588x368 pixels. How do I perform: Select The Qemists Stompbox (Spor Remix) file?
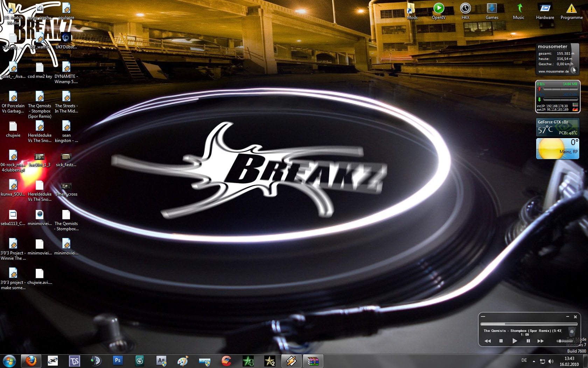(40, 104)
